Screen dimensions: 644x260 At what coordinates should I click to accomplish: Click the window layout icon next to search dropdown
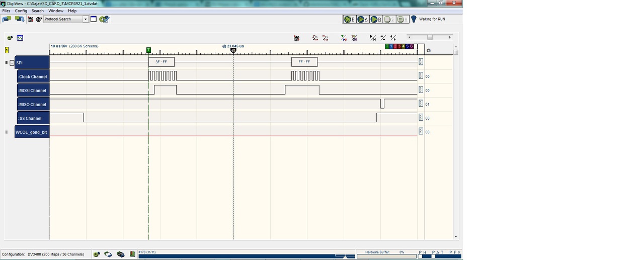[94, 19]
